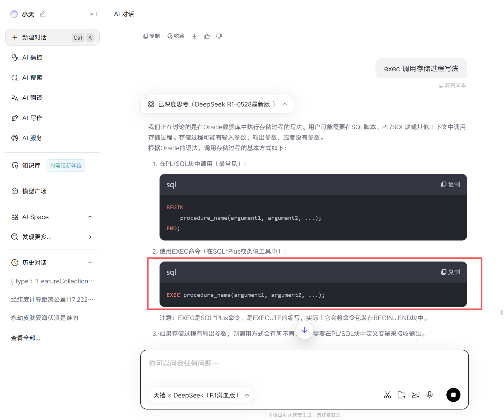
Task: Click the scissors screenshot icon
Action: [387, 395]
